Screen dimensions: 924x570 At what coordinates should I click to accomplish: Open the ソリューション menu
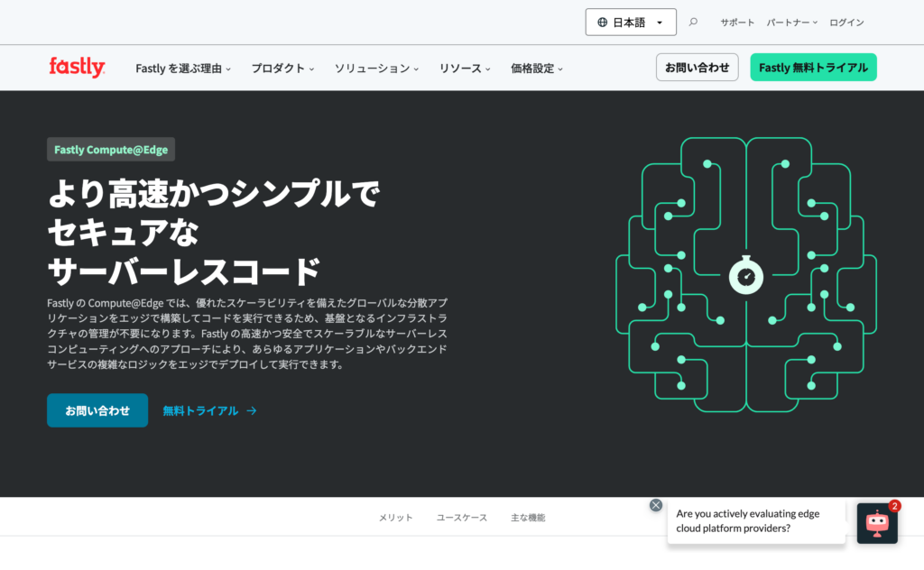point(376,69)
